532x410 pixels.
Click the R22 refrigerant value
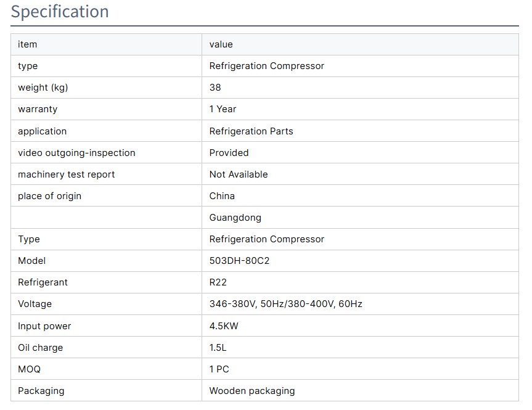click(x=218, y=282)
